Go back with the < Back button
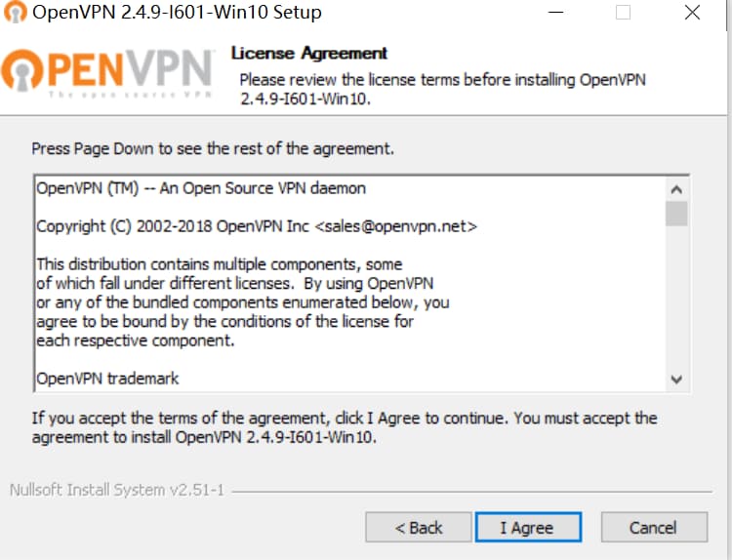This screenshot has width=732, height=560. point(419,528)
